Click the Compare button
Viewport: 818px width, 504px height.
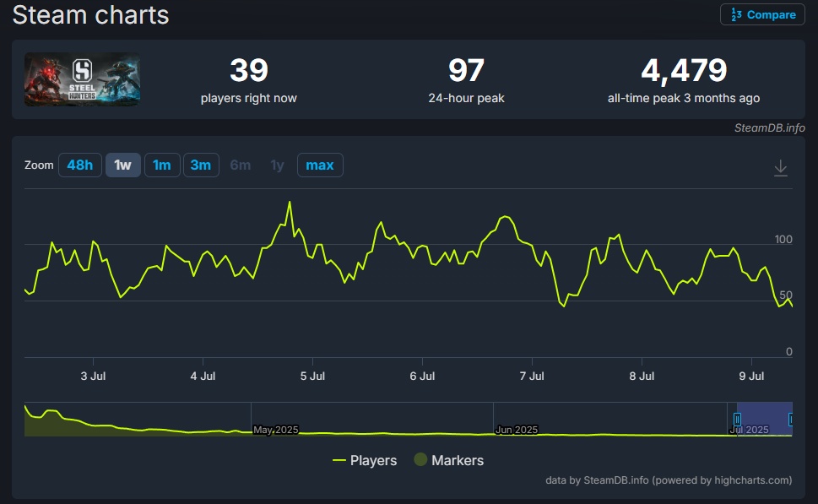(762, 14)
